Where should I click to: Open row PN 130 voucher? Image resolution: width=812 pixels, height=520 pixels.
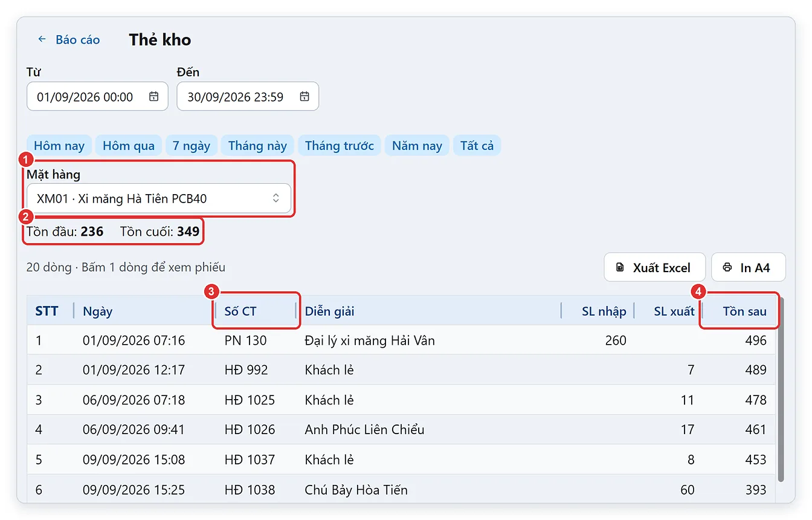click(401, 340)
